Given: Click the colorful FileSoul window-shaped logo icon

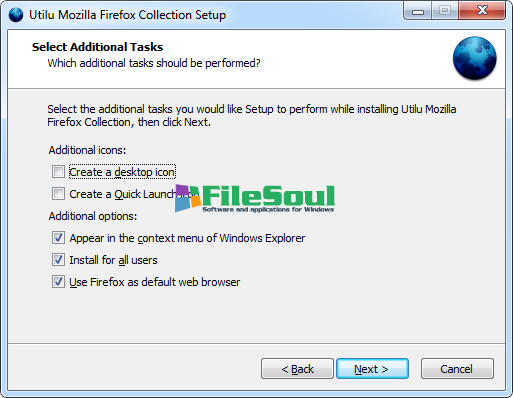Looking at the screenshot, I should [x=188, y=198].
